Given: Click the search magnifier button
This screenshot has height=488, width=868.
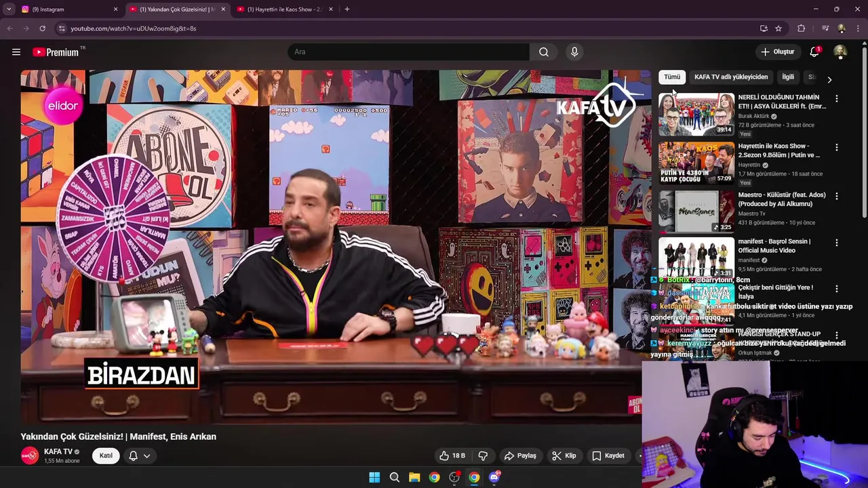Looking at the screenshot, I should point(544,52).
